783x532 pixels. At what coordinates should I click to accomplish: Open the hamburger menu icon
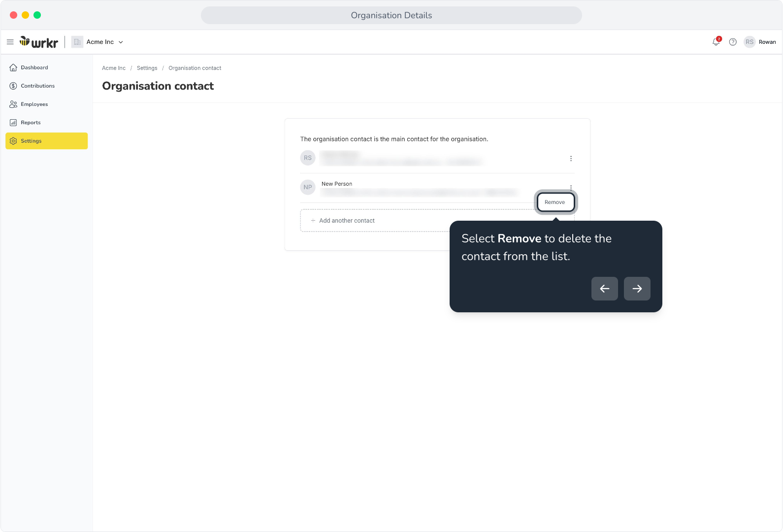point(10,42)
